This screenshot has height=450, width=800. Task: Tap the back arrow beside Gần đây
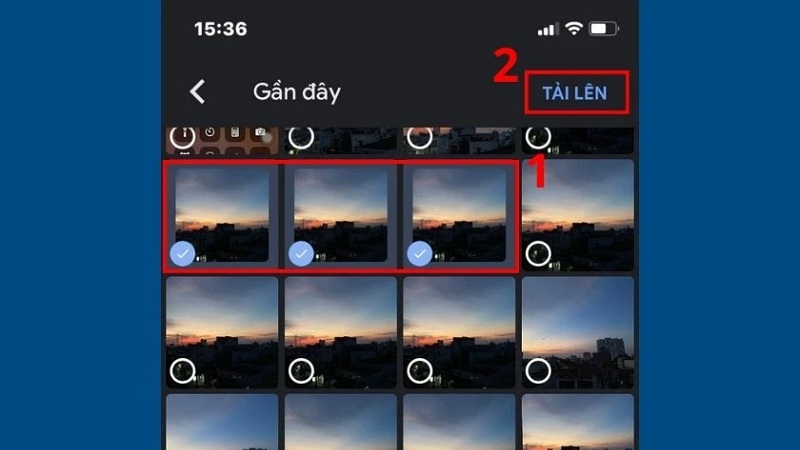197,92
